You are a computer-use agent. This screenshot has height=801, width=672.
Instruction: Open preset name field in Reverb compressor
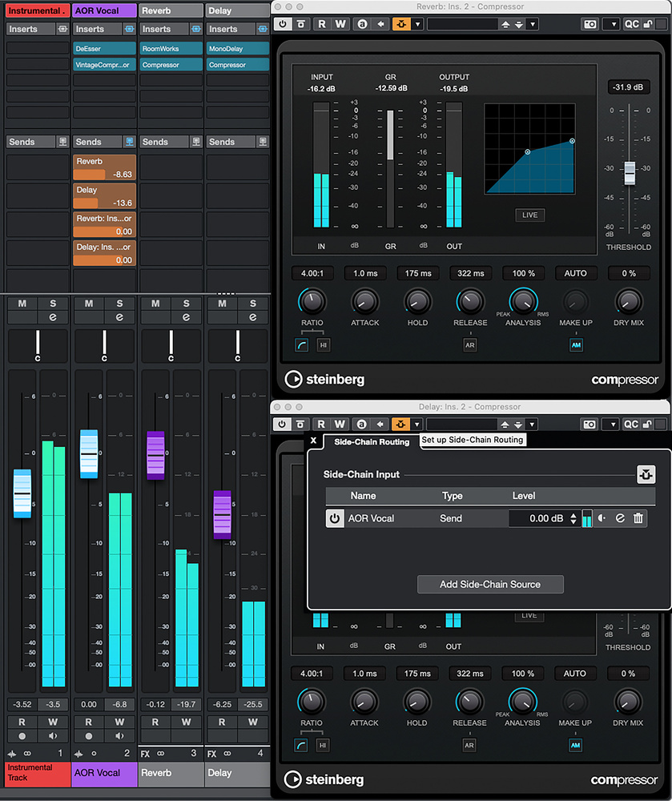click(462, 24)
